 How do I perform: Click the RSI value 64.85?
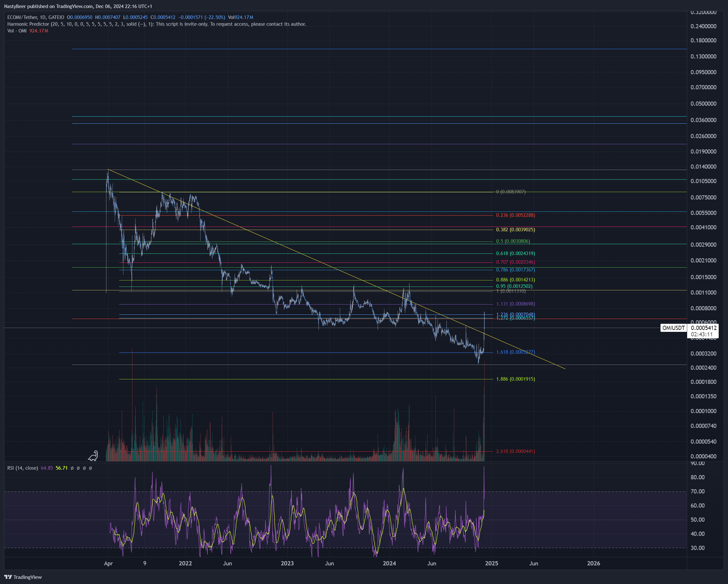pos(47,468)
